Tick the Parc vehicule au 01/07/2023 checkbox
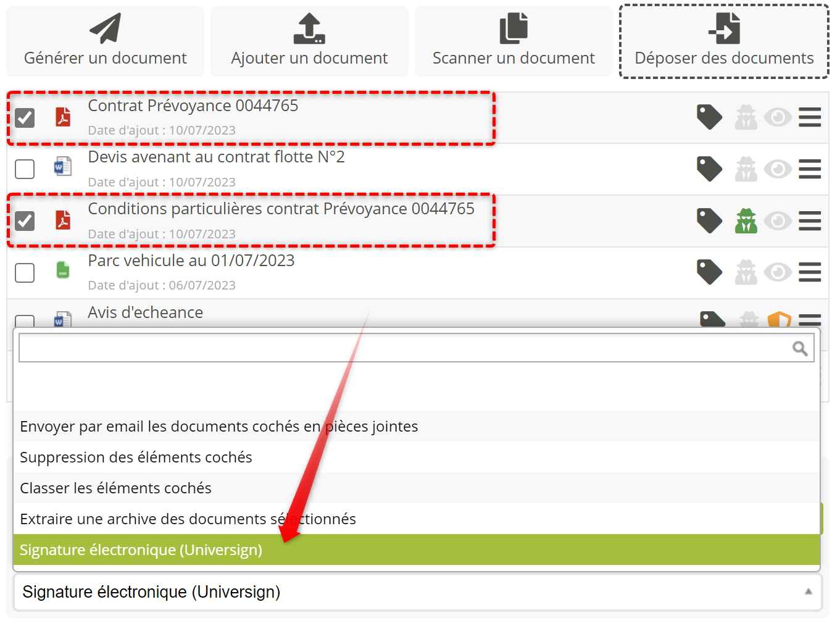Image resolution: width=840 pixels, height=631 pixels. coord(25,272)
